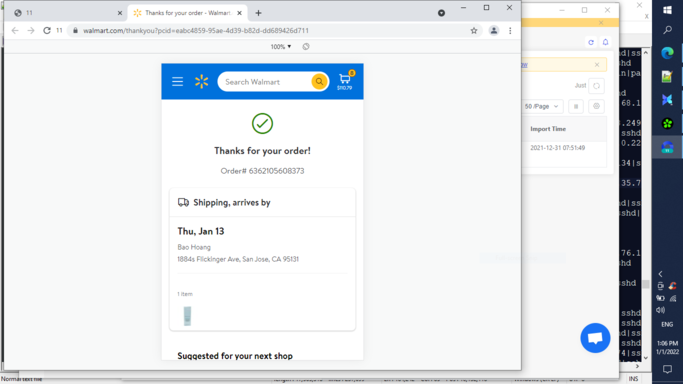The width and height of the screenshot is (683, 384).
Task: Open Windows search from taskbar
Action: (x=667, y=30)
